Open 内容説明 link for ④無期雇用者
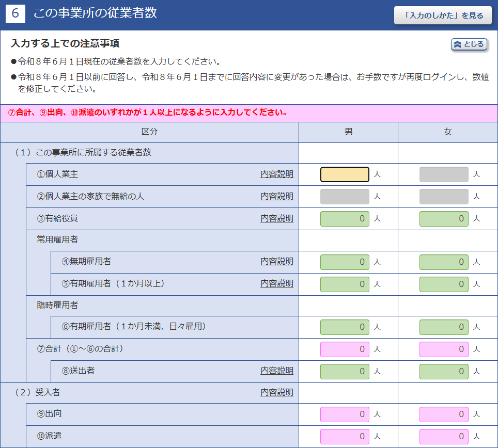Screen dimensions: 498x448 pyautogui.click(x=277, y=262)
